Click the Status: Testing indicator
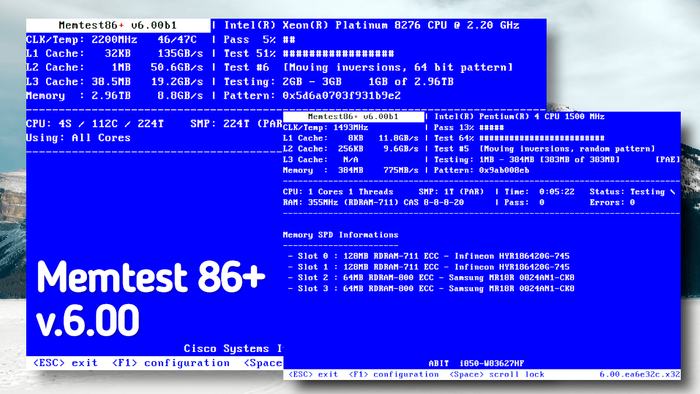700x394 pixels. point(632,192)
